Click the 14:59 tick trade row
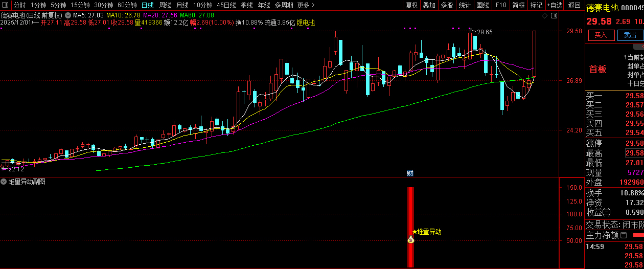Screen dimensions: 644x269 click(x=614, y=246)
